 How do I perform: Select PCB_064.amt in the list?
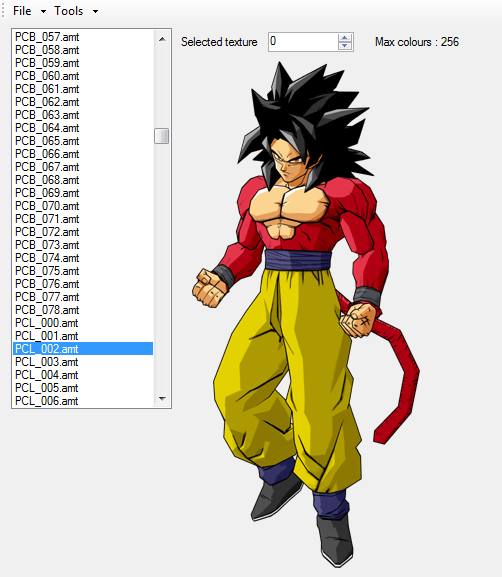83,128
